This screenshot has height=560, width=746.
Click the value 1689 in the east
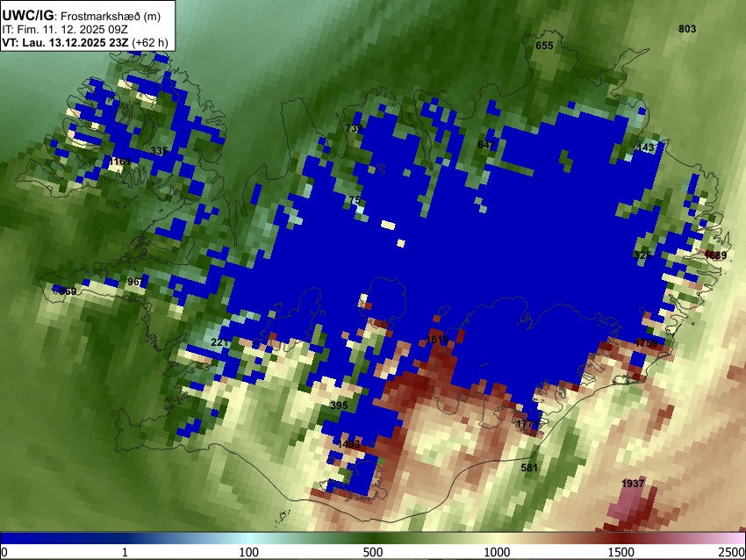[x=715, y=255]
